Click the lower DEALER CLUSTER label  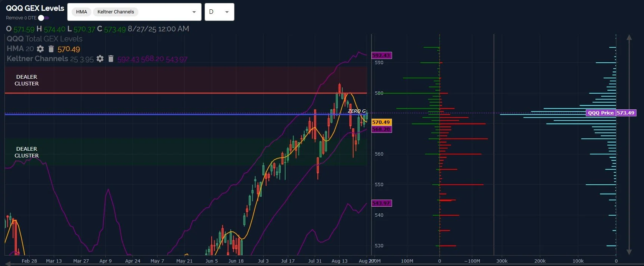click(27, 152)
